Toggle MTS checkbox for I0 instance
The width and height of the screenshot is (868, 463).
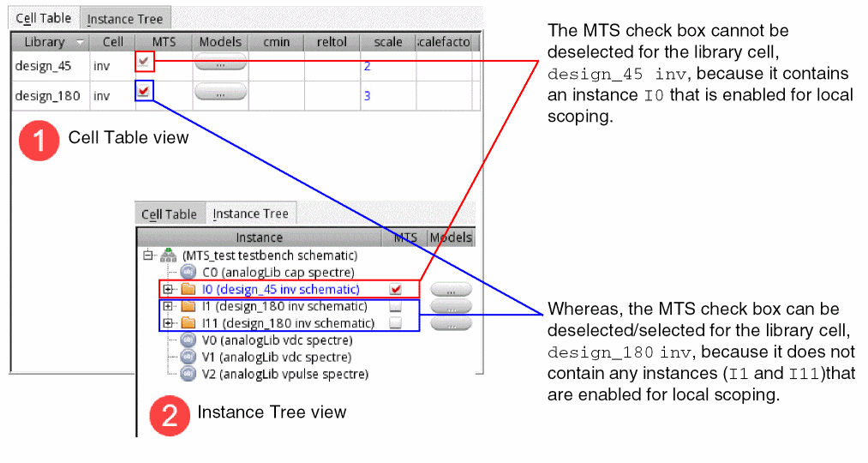396,289
